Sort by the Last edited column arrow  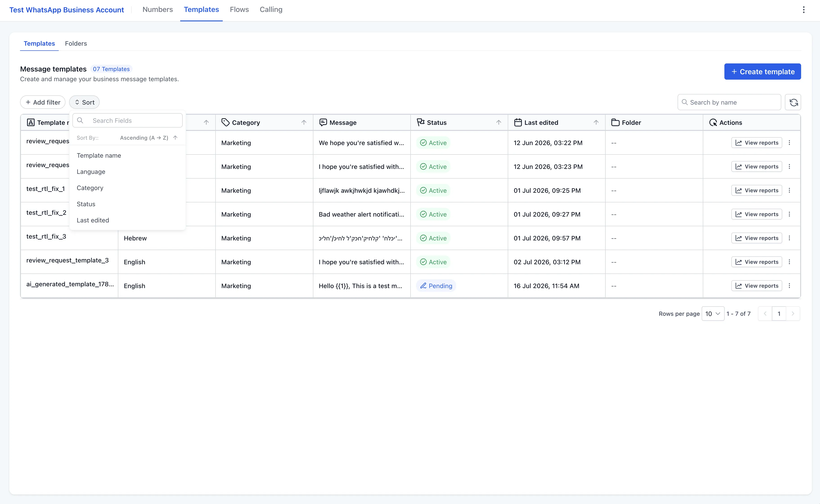[x=596, y=122]
